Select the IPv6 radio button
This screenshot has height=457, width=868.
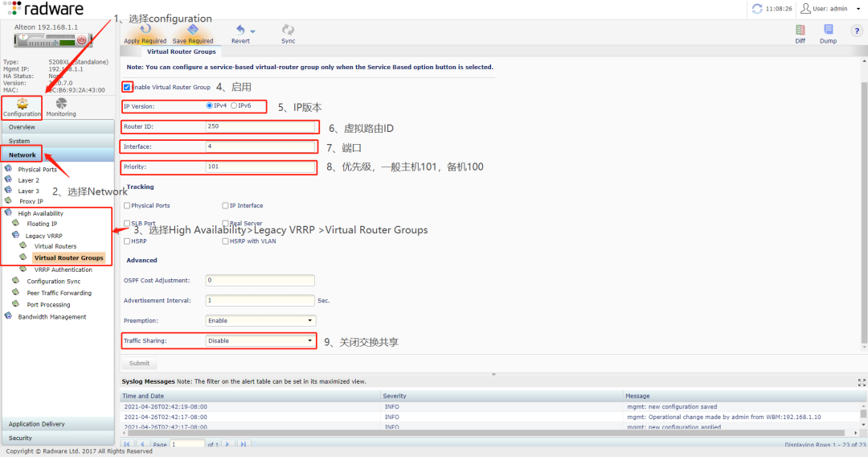coord(234,105)
